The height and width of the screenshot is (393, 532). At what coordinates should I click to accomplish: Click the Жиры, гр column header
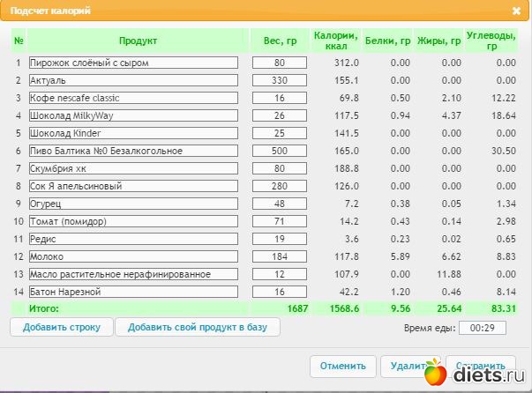click(438, 41)
